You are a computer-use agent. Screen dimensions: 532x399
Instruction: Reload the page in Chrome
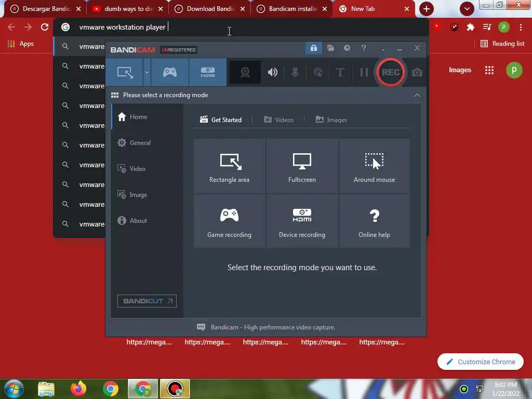tap(45, 27)
